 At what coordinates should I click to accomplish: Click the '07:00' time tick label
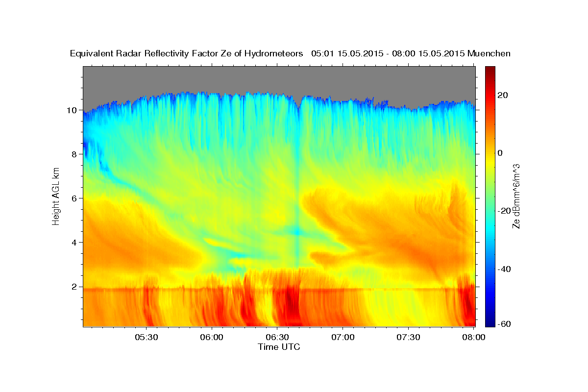tap(343, 337)
